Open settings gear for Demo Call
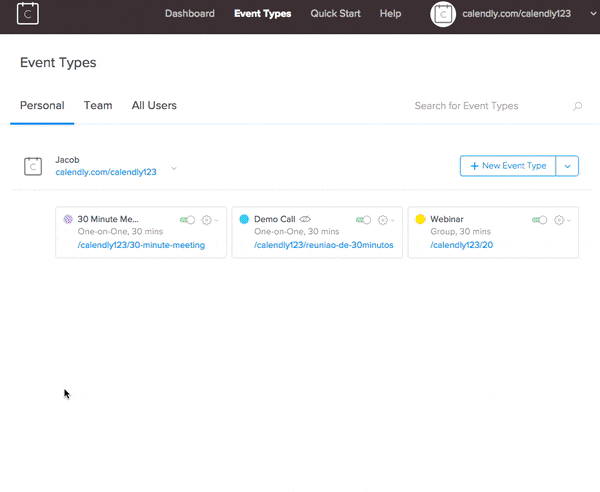Image resolution: width=600 pixels, height=492 pixels. pyautogui.click(x=383, y=220)
